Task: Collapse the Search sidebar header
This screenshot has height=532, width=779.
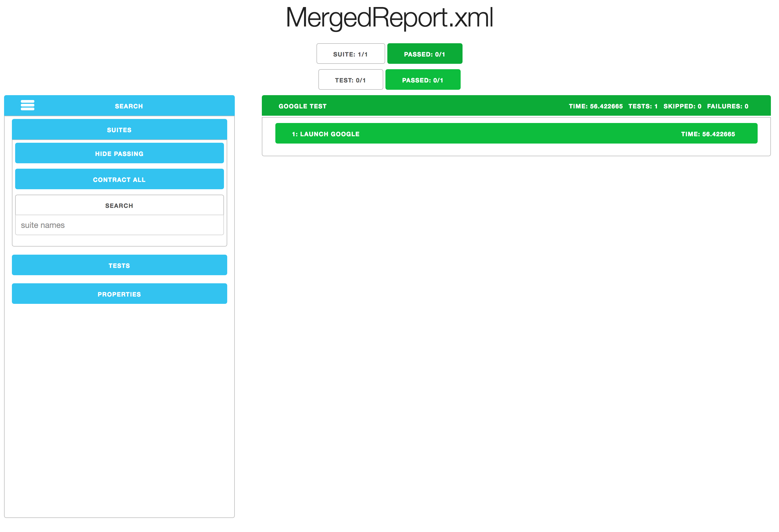Action: point(129,106)
